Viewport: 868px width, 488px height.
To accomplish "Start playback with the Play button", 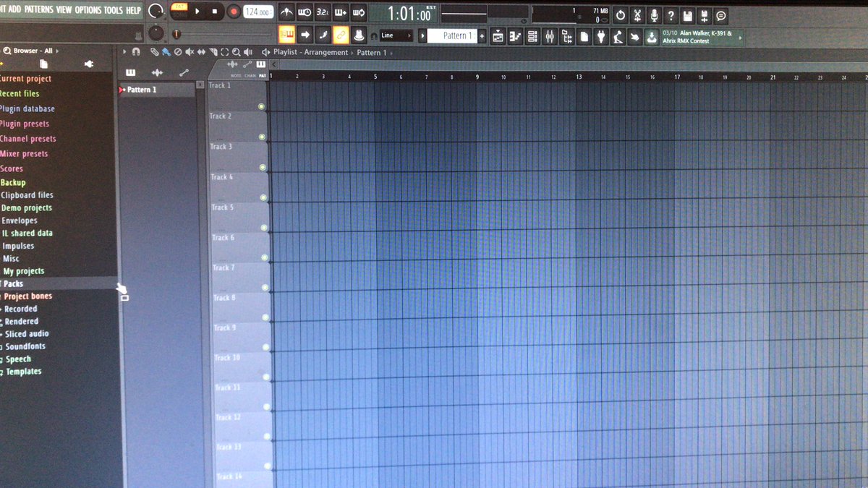I will (197, 12).
